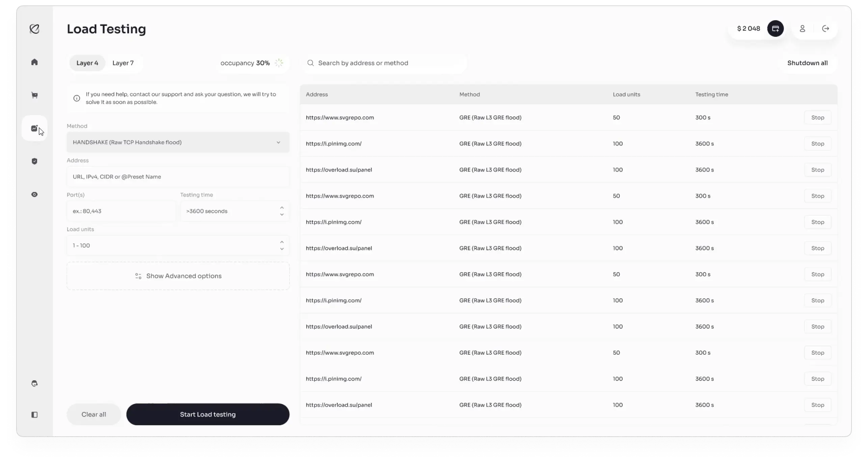Click the search by address or method field
868x464 pixels.
[385, 63]
